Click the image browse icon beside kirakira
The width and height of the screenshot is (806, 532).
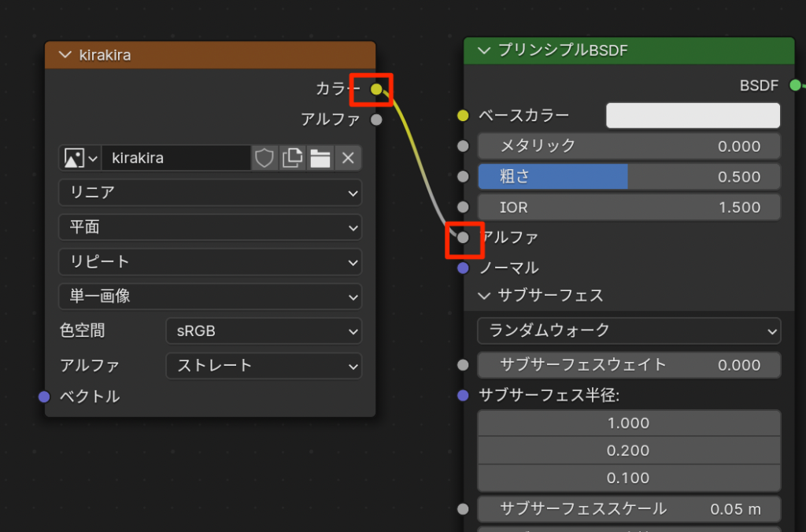point(80,158)
